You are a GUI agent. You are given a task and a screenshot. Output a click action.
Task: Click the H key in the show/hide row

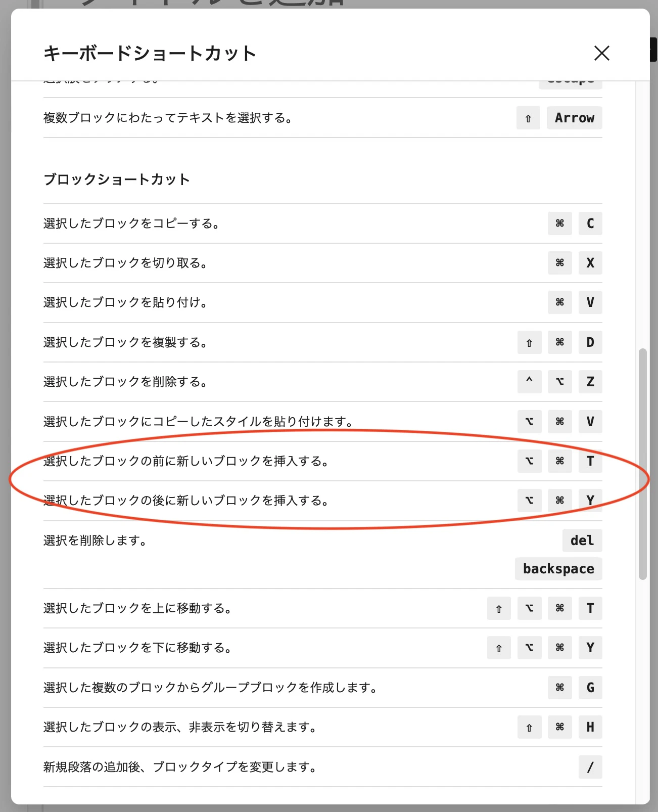coord(590,727)
